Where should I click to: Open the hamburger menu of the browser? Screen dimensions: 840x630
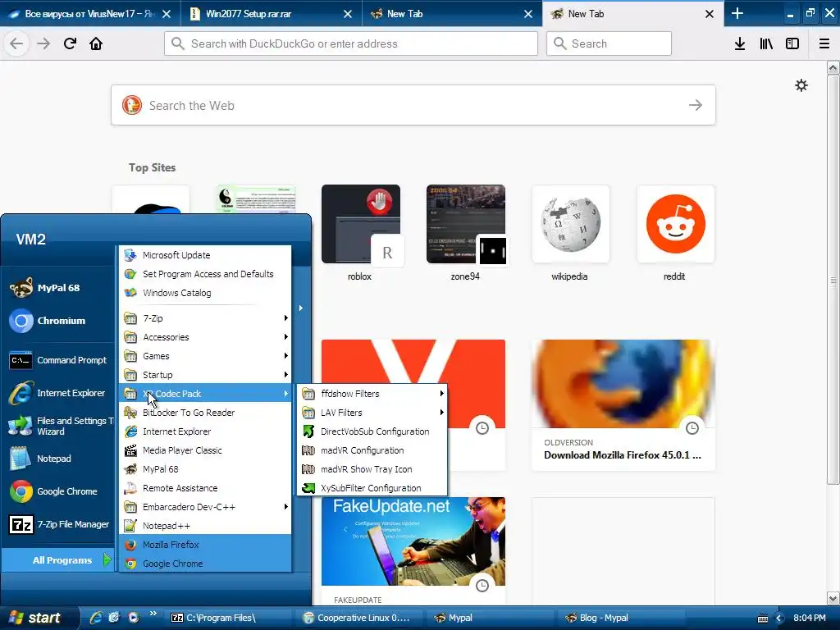(824, 43)
